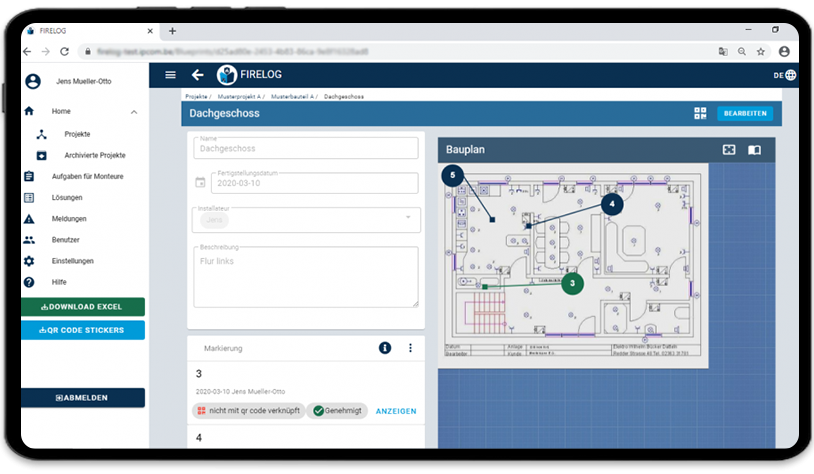Click the Lösungen table icon
This screenshot has width=814, height=474.
29,198
